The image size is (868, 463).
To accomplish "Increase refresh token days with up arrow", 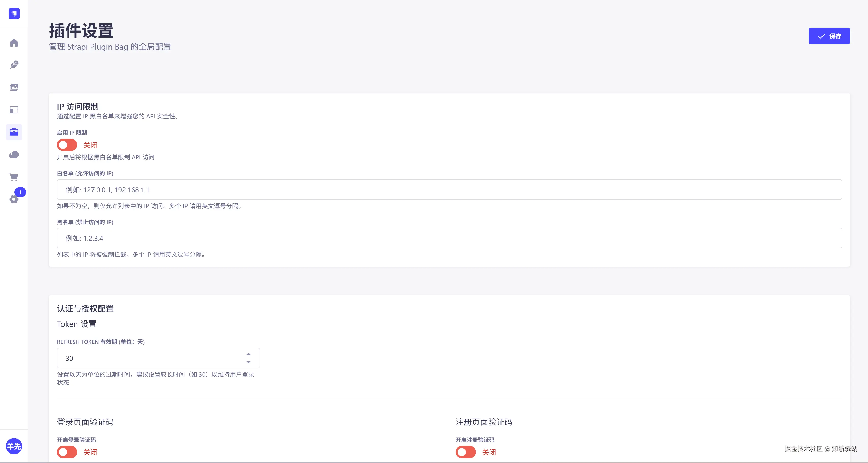I will click(248, 354).
